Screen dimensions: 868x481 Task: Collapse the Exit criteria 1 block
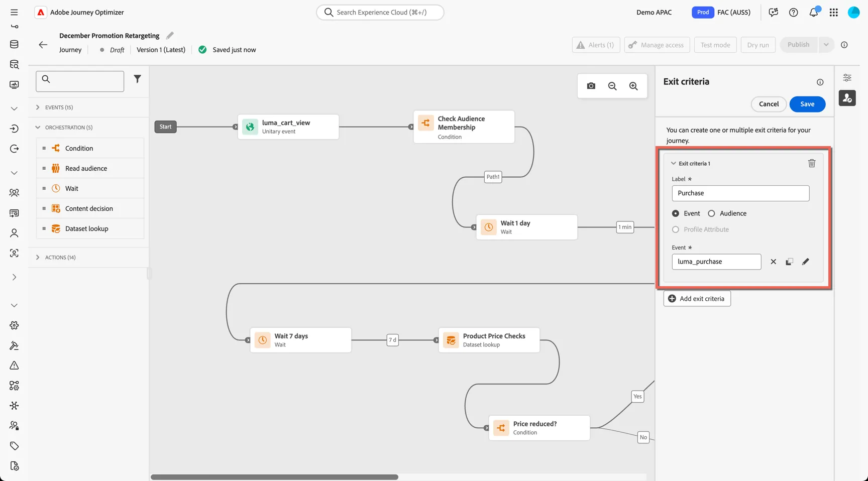pos(674,163)
